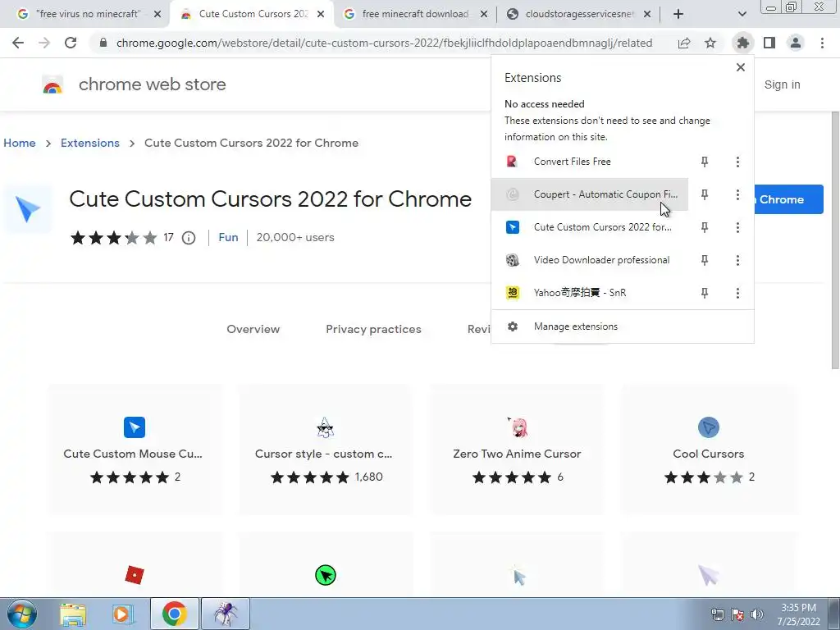The image size is (840, 630).
Task: Go back using the browser back arrow
Action: pos(18,43)
